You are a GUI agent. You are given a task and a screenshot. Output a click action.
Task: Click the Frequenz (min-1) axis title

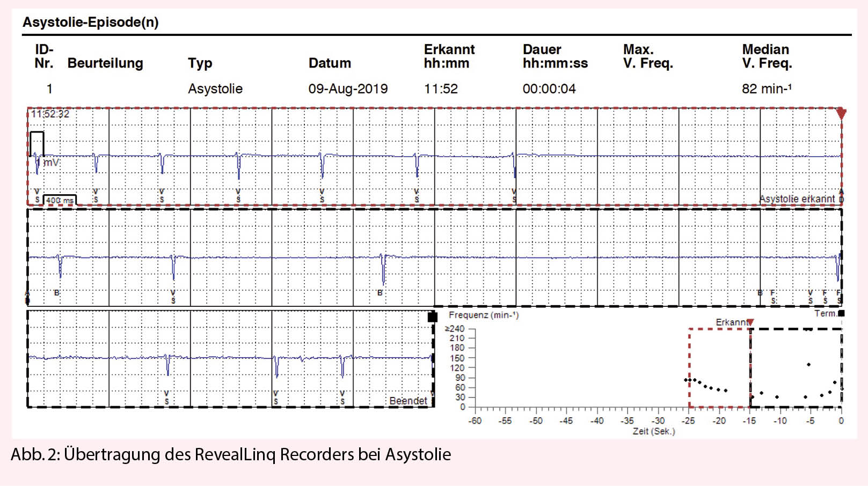point(483,315)
